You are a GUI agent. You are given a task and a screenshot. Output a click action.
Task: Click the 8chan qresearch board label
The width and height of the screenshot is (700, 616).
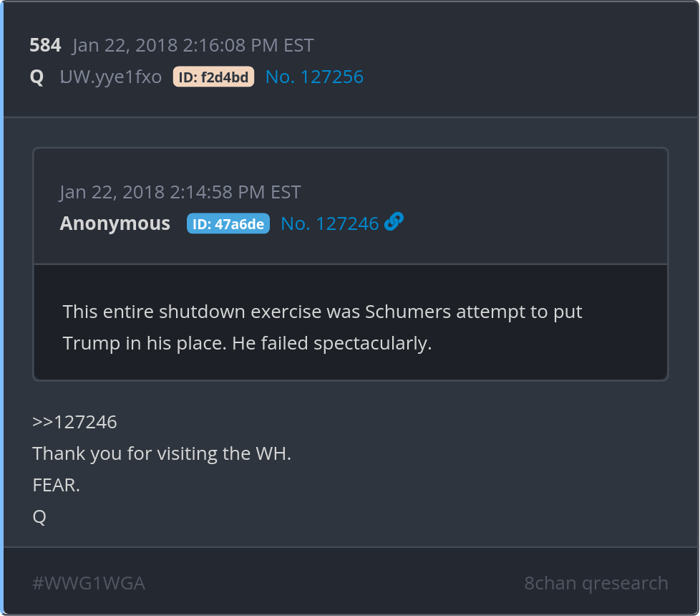click(596, 583)
